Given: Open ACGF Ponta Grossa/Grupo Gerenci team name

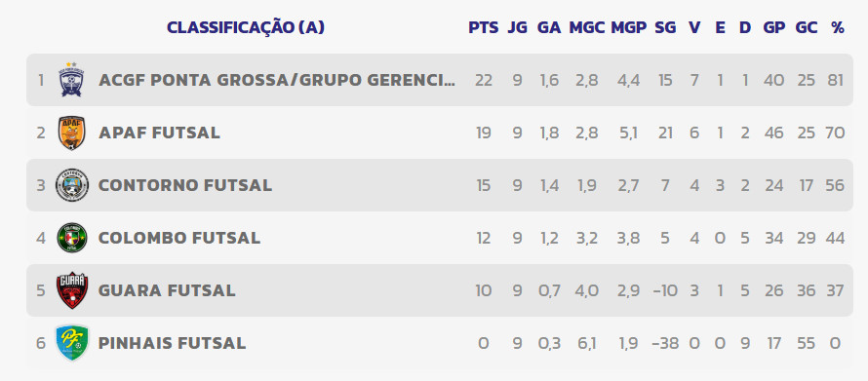Looking at the screenshot, I should (277, 80).
